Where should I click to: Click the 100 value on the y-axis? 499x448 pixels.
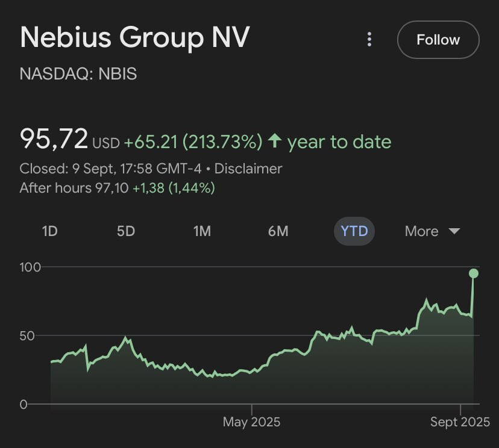[30, 267]
